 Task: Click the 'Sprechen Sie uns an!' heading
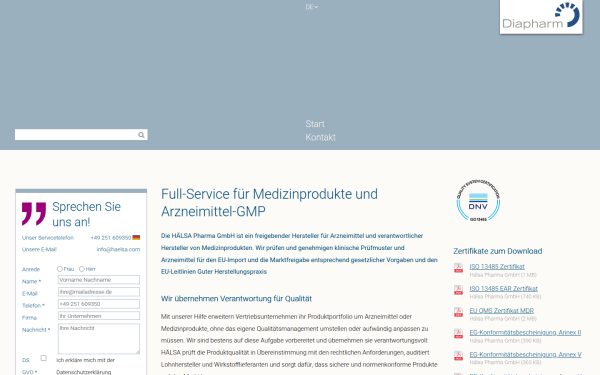point(86,214)
